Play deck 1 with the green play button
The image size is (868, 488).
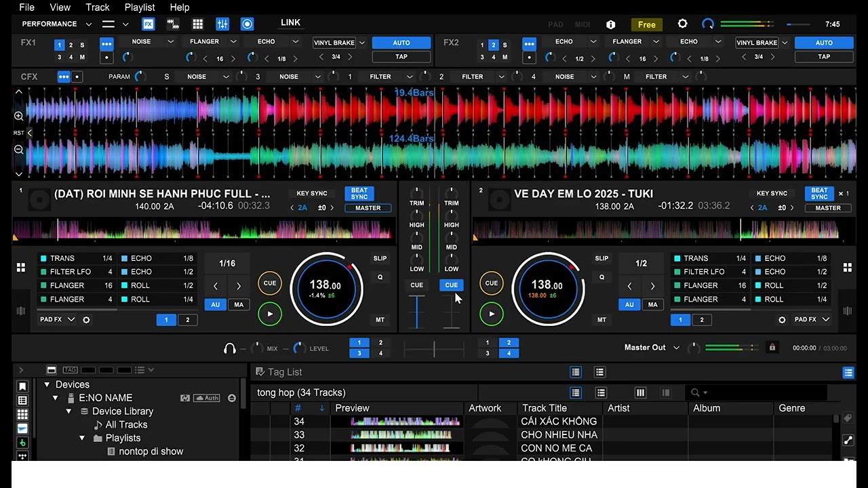point(270,314)
